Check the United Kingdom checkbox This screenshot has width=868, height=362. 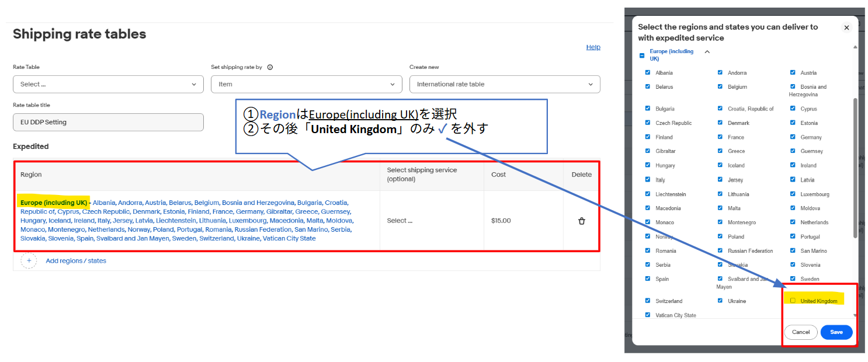[x=793, y=301]
